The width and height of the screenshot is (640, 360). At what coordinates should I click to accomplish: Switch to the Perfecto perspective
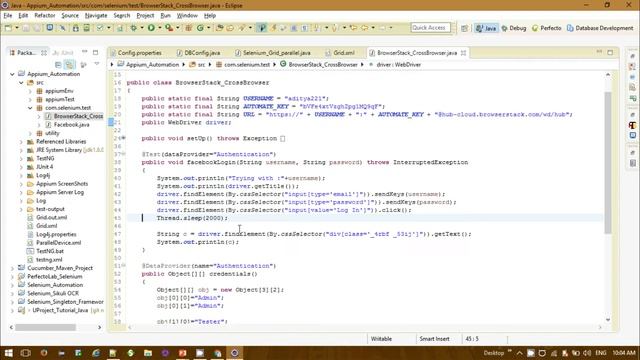click(547, 28)
